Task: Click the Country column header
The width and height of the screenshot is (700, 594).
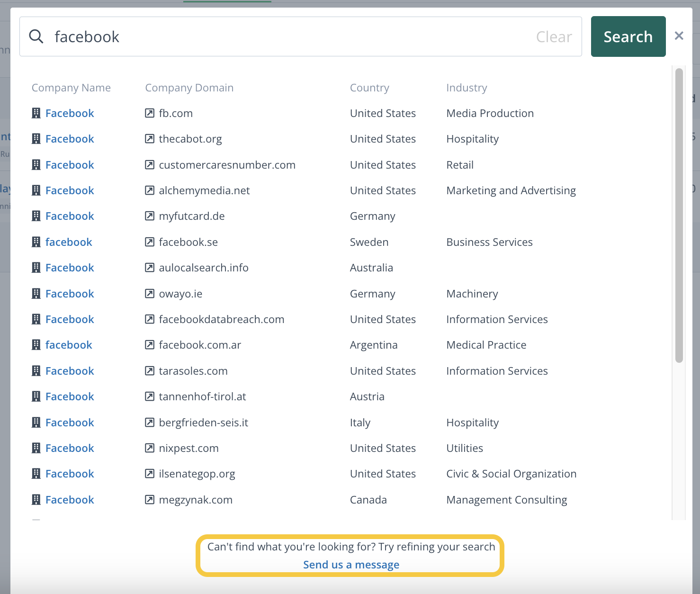Action: coord(369,88)
